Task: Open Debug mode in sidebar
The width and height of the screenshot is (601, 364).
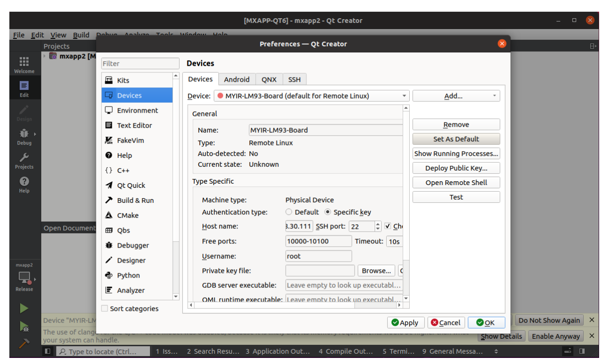Action: pyautogui.click(x=24, y=137)
